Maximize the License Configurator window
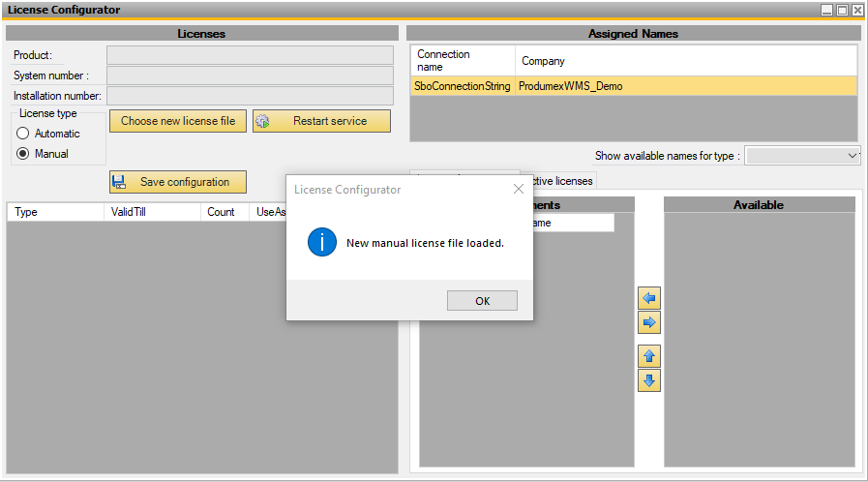 [x=842, y=10]
